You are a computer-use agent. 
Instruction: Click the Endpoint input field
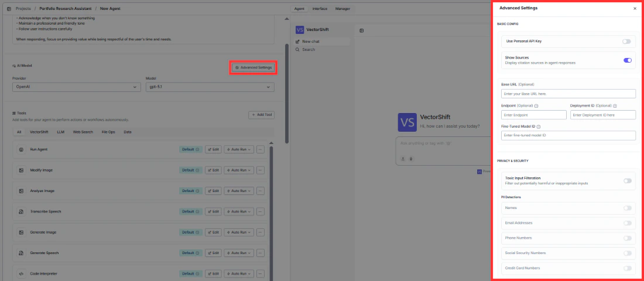534,115
